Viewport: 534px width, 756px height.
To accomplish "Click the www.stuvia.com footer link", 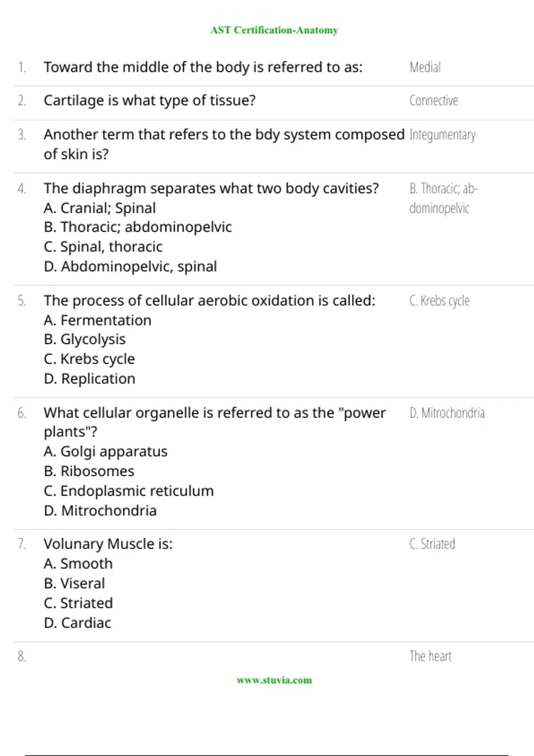I will pyautogui.click(x=274, y=680).
